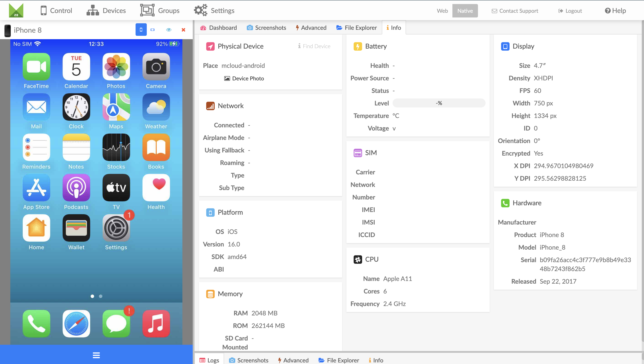Open the Logs tab at bottom

[209, 360]
